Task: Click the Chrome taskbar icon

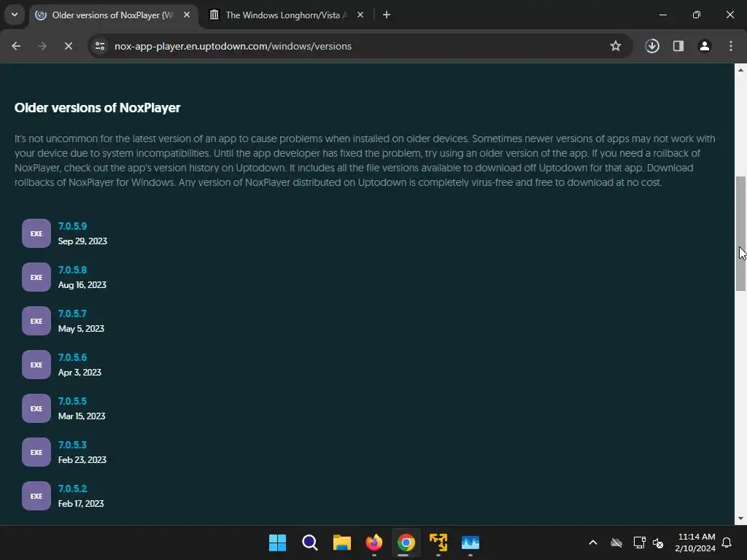Action: [x=406, y=542]
